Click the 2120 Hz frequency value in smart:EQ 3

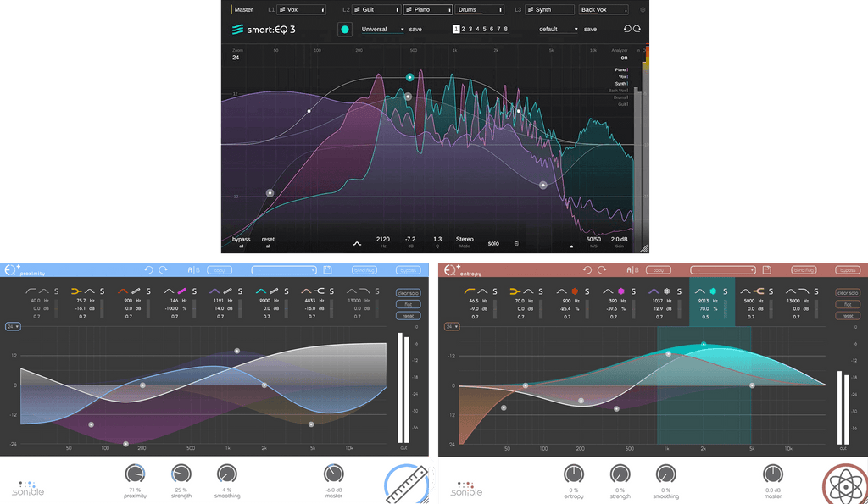point(383,240)
